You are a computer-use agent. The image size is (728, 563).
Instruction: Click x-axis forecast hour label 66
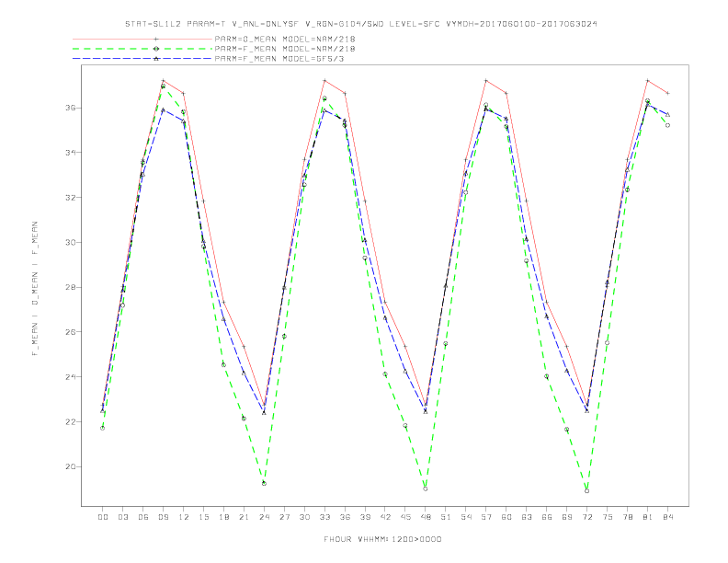[x=547, y=517]
